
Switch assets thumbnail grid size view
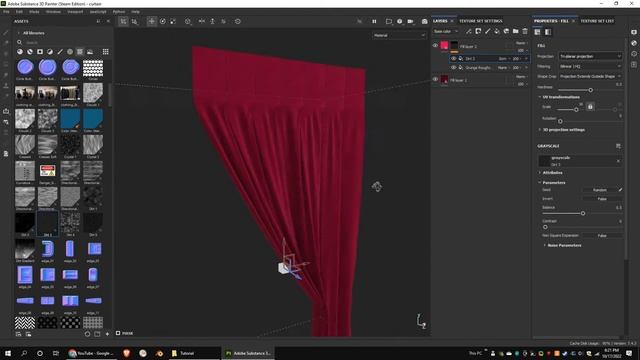coord(106,52)
